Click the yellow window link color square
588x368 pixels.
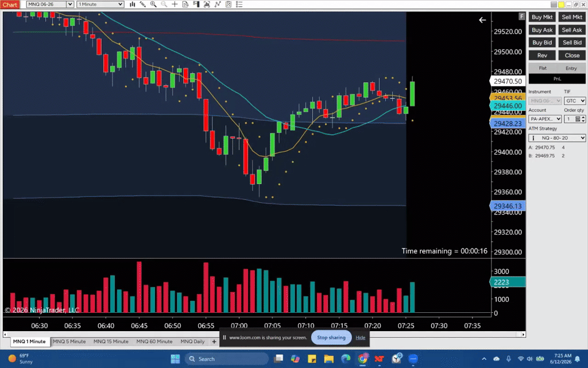coord(561,5)
